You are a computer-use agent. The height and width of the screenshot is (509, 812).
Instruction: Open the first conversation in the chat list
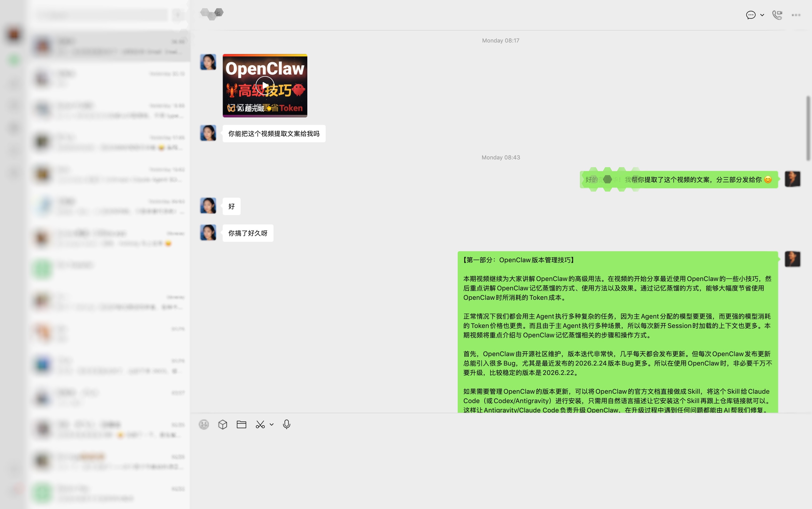pos(109,46)
